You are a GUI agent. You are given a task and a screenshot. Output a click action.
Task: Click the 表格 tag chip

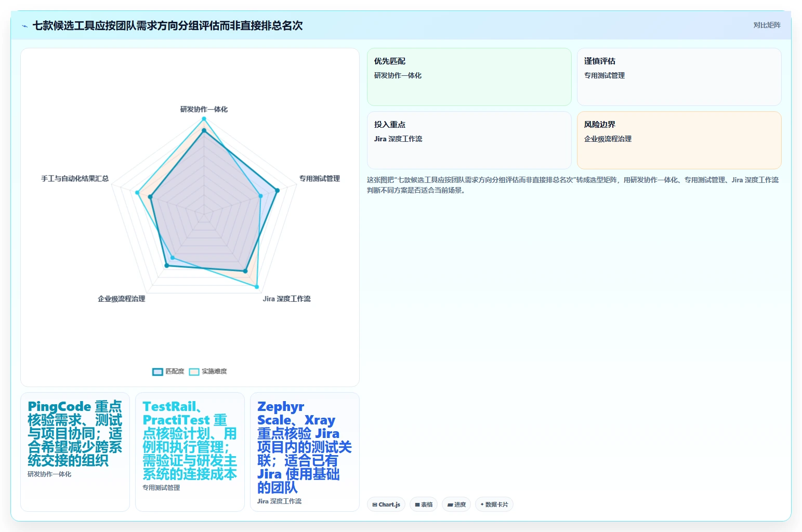point(424,504)
